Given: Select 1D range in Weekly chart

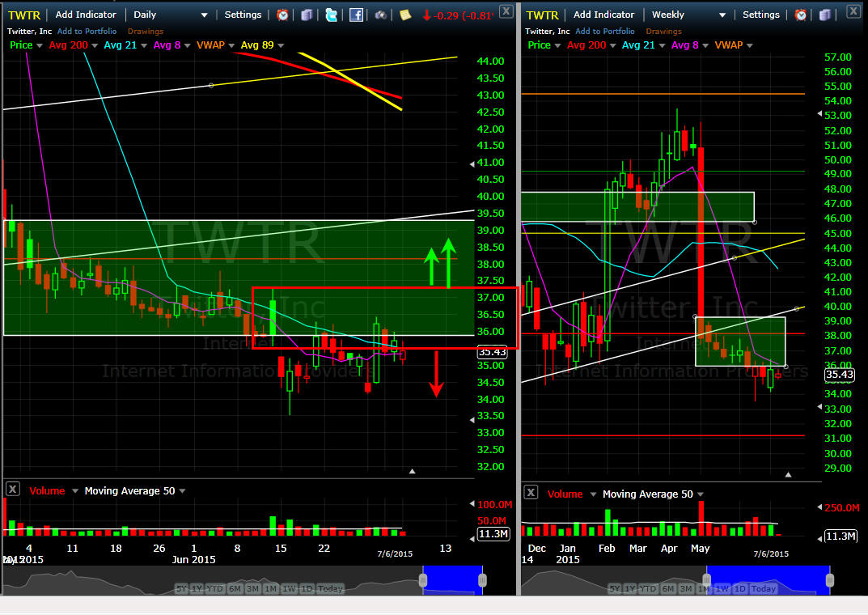Looking at the screenshot, I should (740, 588).
